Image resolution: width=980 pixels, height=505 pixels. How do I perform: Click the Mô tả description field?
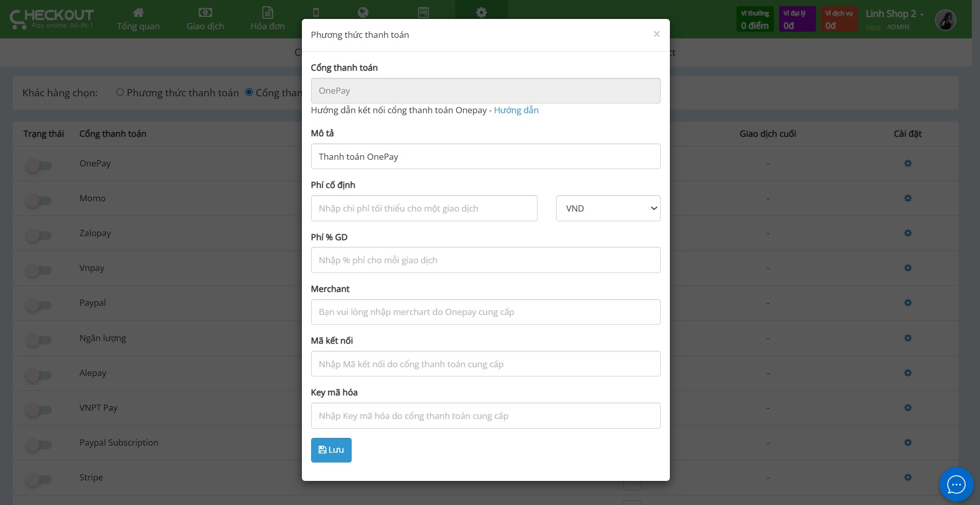(x=485, y=156)
